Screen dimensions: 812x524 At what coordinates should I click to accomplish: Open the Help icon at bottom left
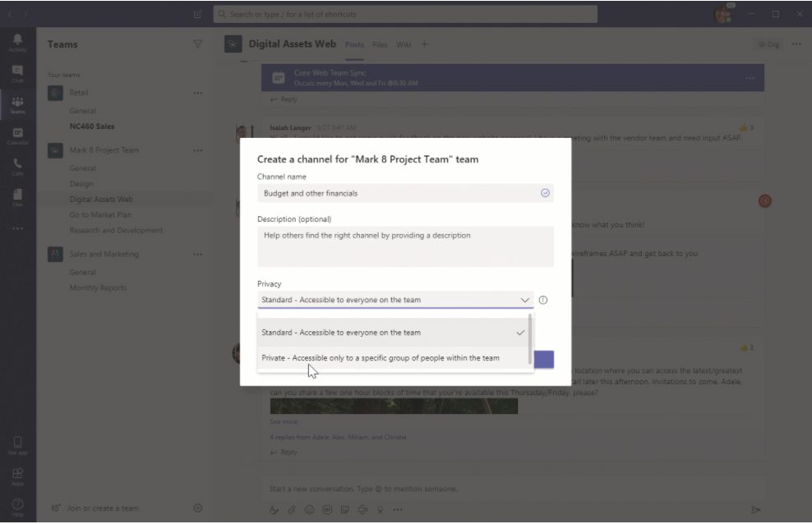click(17, 506)
